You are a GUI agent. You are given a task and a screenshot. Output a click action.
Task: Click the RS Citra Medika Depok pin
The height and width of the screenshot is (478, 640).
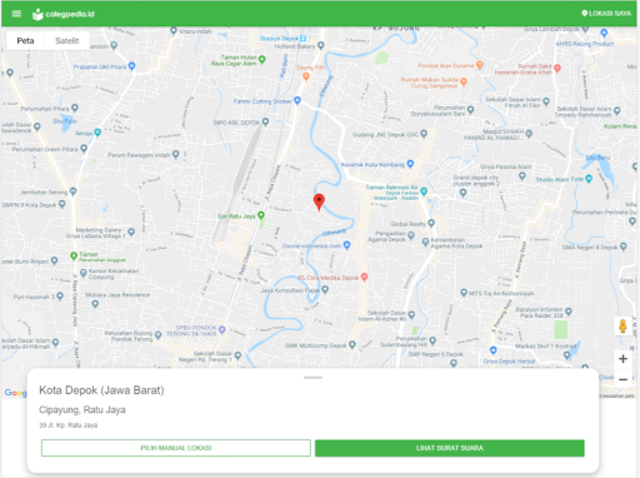[364, 277]
